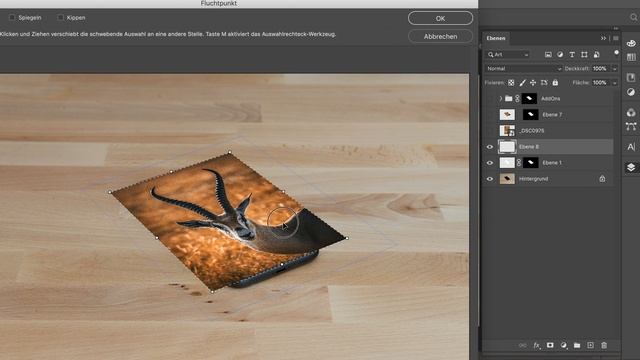Viewport: 640px width, 360px height.
Task: Click top-right handle of floating selection
Action: [230, 152]
